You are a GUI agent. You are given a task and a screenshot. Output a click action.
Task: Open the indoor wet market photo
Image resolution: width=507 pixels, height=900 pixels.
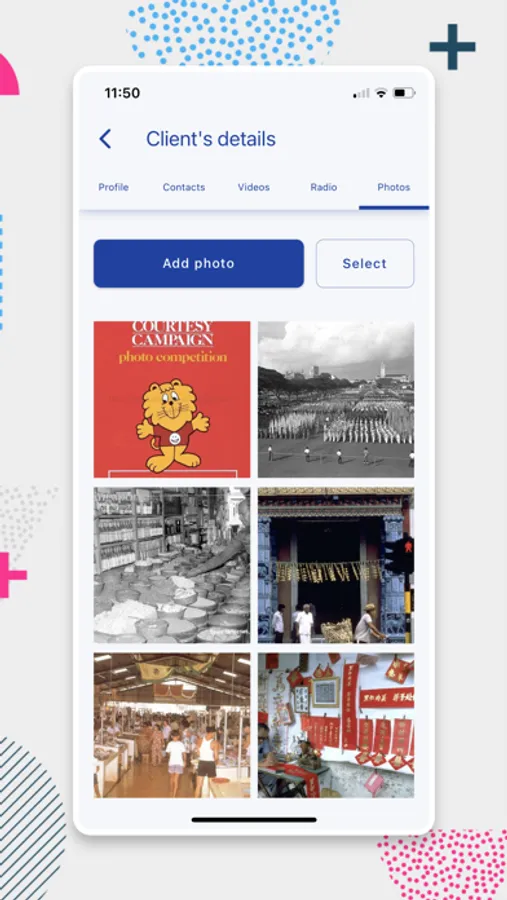[172, 726]
